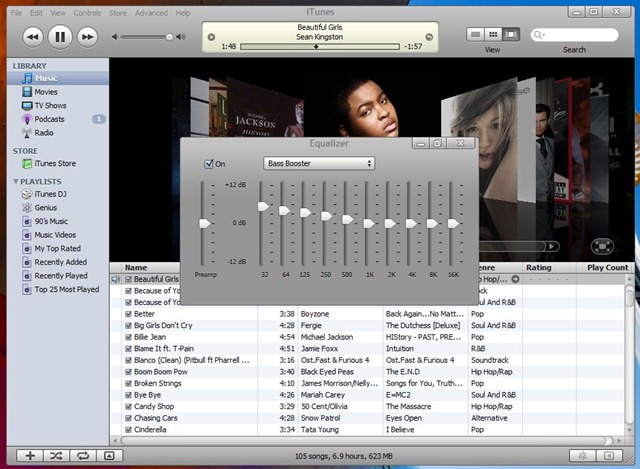This screenshot has width=640, height=469.
Task: Open the Recently Added playlist
Action: click(x=58, y=262)
